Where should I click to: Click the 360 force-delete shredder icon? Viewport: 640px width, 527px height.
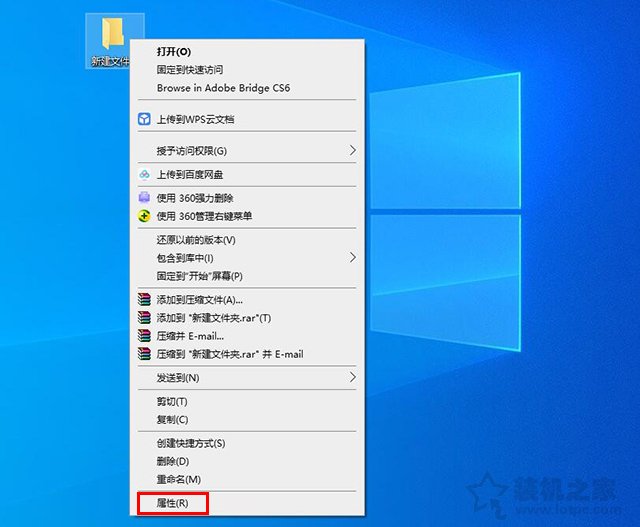pos(144,198)
